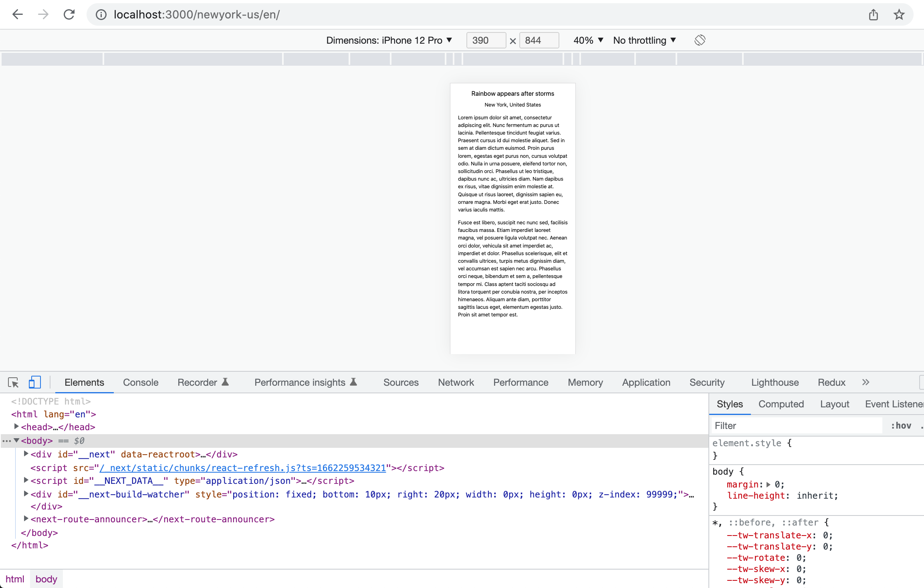Select the Layout pane tab
The image size is (924, 588).
(x=835, y=404)
